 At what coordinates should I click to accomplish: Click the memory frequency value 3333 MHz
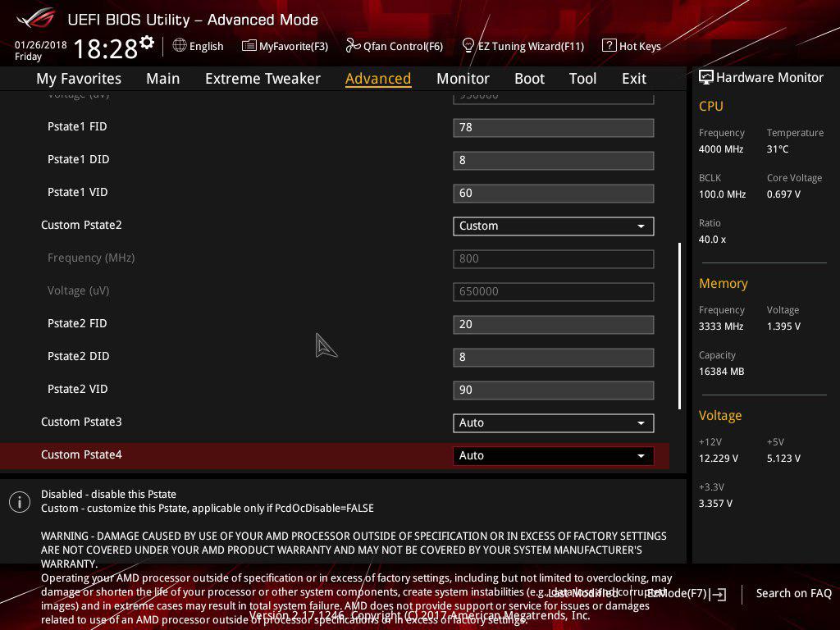[721, 326]
